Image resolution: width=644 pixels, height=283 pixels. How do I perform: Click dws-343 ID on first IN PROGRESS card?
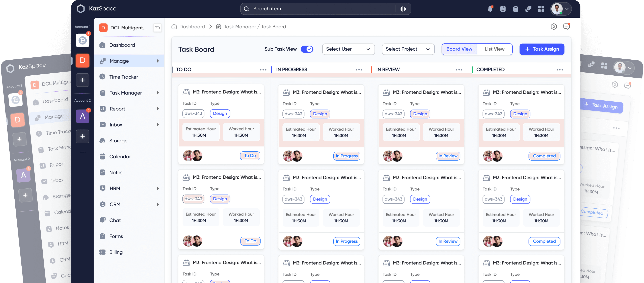(x=293, y=114)
